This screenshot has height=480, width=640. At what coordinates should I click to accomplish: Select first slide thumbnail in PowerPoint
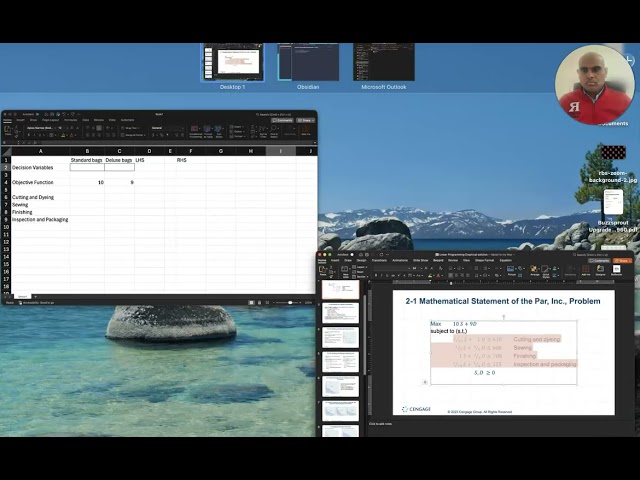[340, 289]
